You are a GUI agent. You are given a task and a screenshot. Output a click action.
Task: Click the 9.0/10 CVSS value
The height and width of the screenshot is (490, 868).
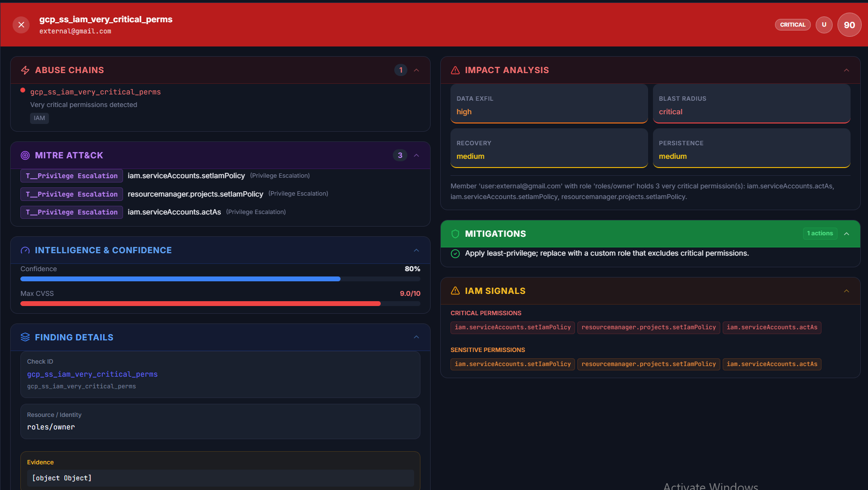pos(410,293)
